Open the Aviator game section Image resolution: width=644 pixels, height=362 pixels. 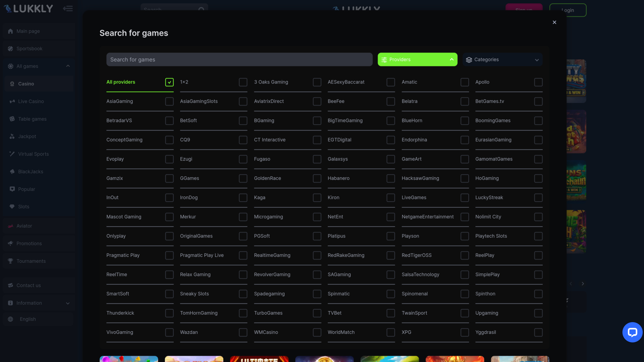(x=24, y=226)
